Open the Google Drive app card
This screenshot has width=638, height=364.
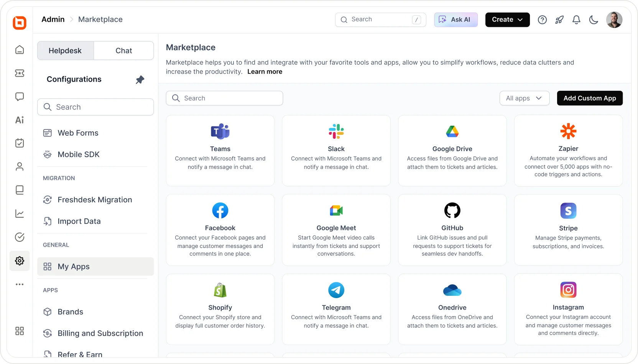pos(452,151)
